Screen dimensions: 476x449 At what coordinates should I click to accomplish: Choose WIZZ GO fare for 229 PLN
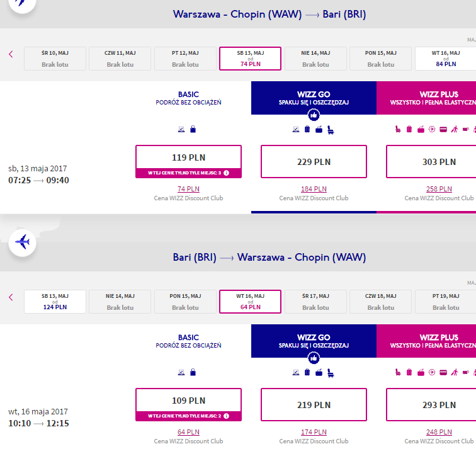click(x=314, y=161)
